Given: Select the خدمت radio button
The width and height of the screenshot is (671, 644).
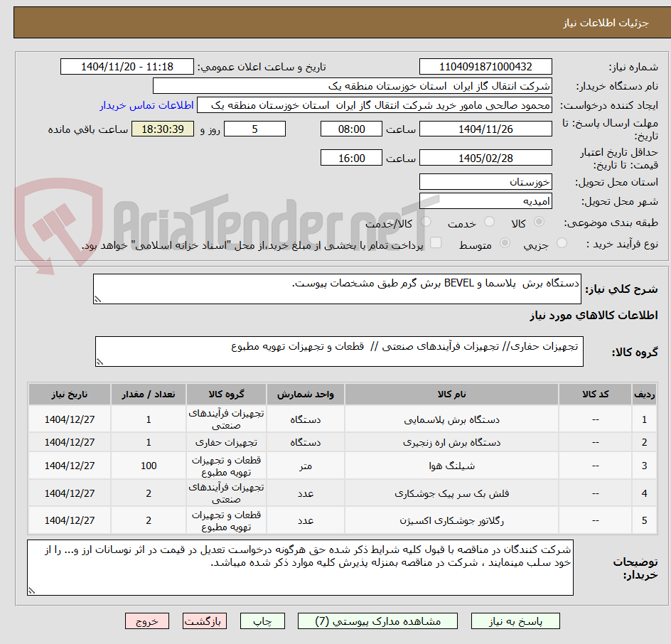Looking at the screenshot, I should 489,222.
